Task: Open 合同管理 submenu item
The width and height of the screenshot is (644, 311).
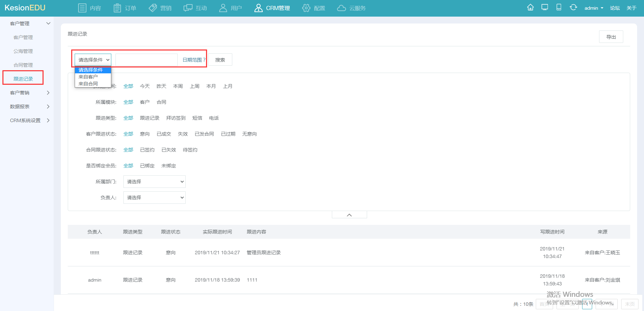Action: (23, 65)
